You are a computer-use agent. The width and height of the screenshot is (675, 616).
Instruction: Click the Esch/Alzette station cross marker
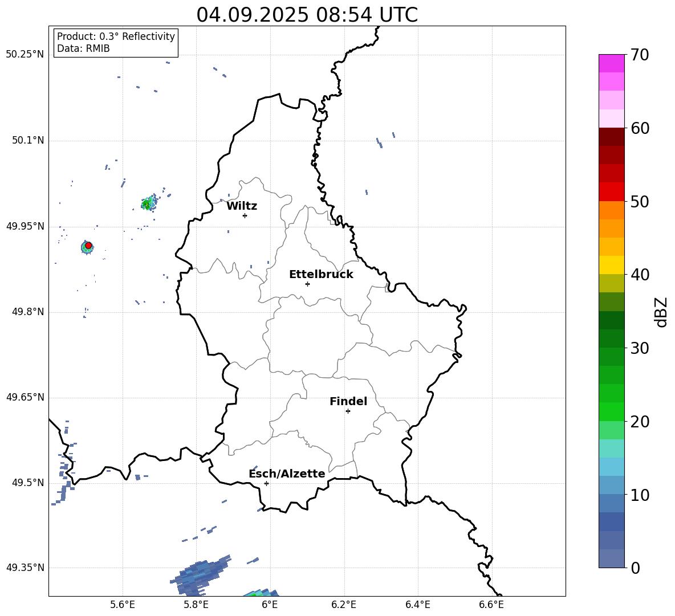[266, 483]
